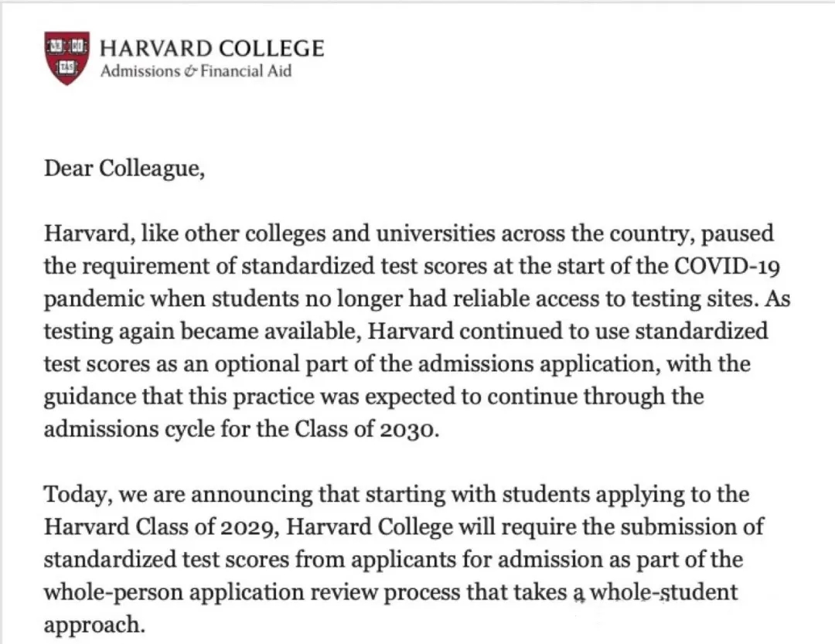This screenshot has height=644, width=835.
Task: Click the word COVID-19 in first paragraph
Action: click(727, 266)
